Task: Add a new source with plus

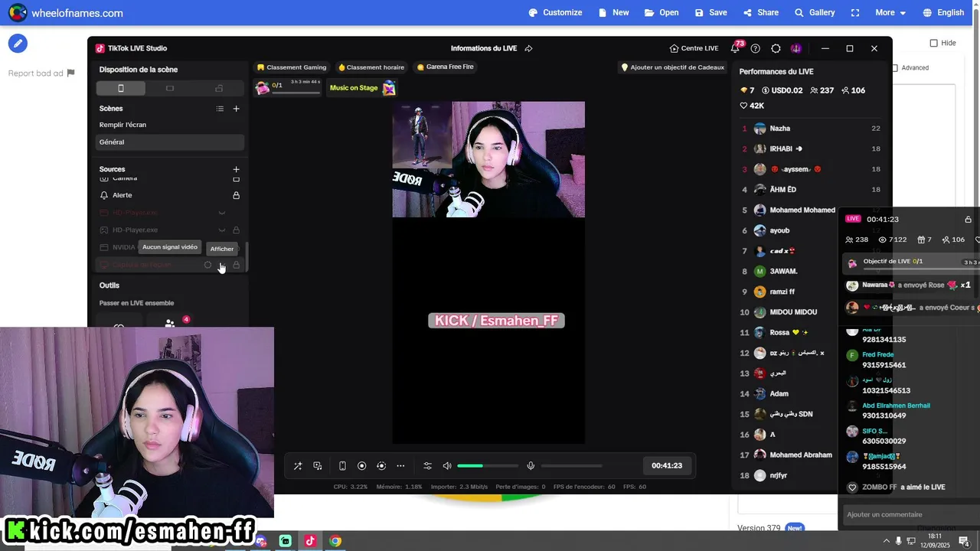Action: click(236, 169)
